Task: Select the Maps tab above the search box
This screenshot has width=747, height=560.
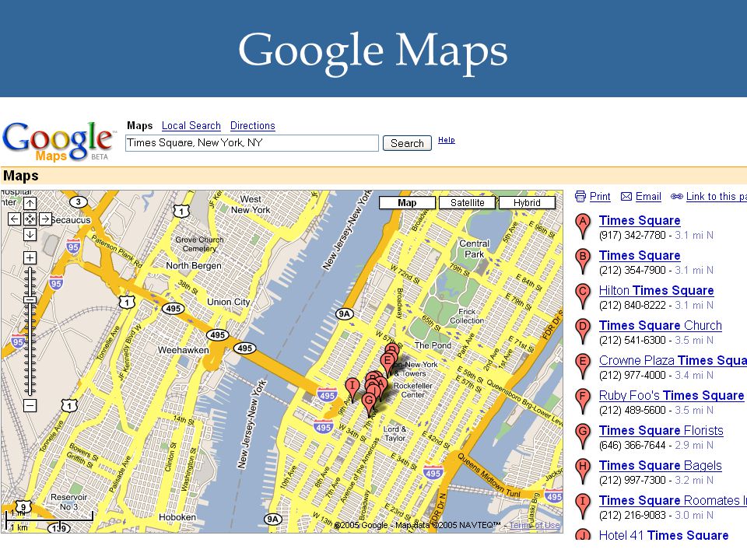Action: [x=139, y=126]
